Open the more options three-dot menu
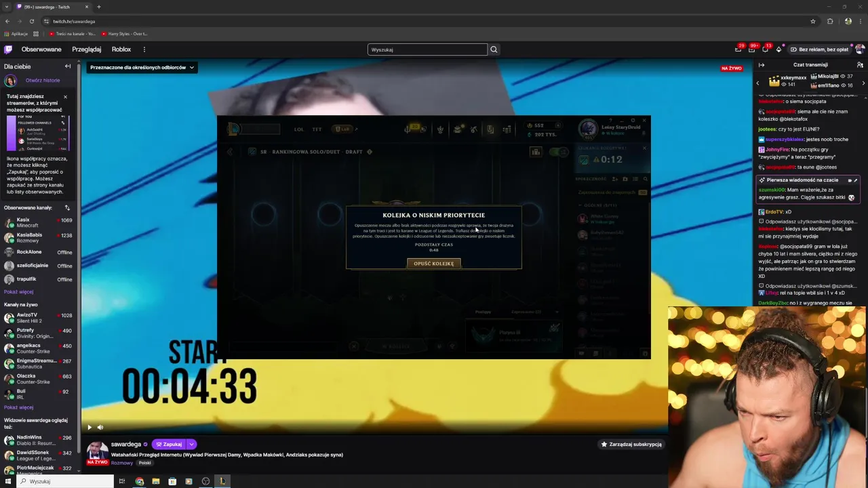Image resolution: width=868 pixels, height=488 pixels. [x=144, y=49]
